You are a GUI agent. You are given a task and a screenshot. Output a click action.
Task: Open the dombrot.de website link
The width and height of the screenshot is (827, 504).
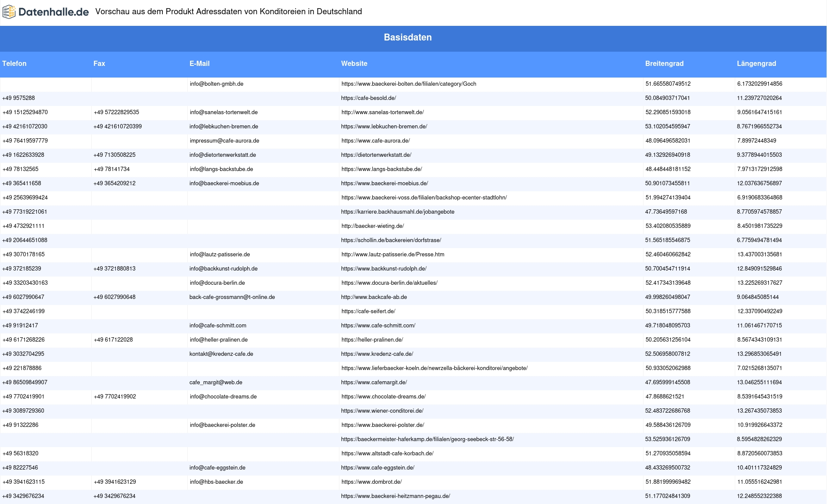tap(372, 482)
